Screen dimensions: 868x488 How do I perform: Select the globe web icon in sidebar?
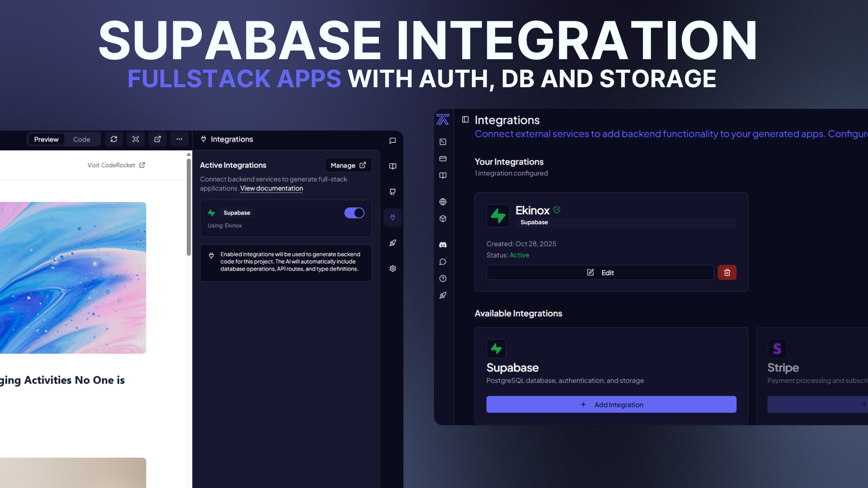pos(443,202)
